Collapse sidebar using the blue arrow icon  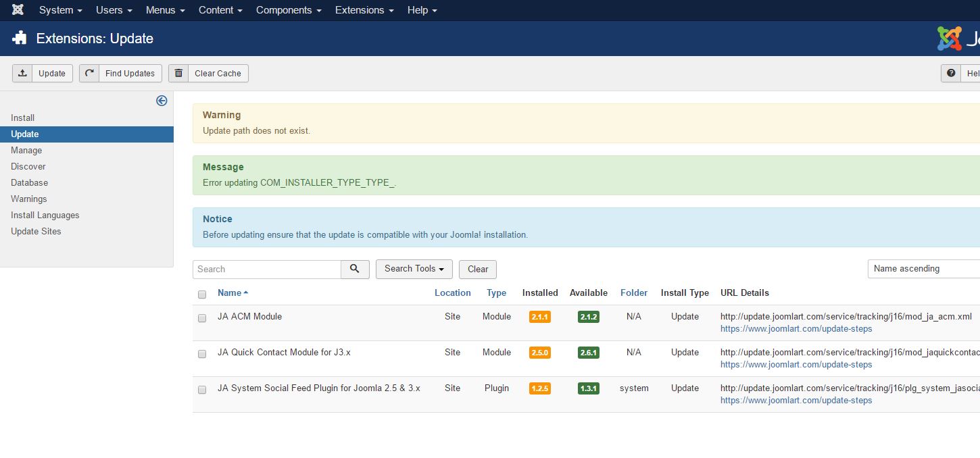click(x=162, y=101)
